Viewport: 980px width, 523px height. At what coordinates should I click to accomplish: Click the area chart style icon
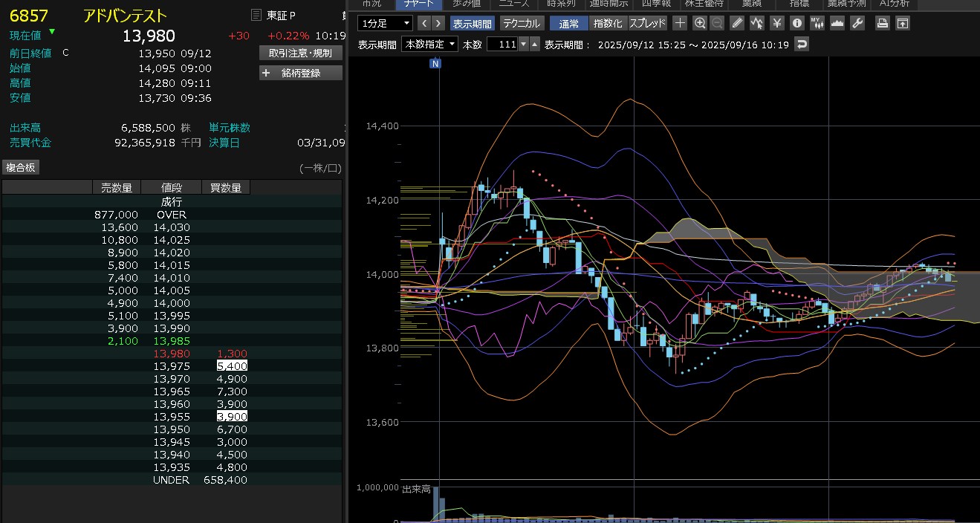(x=837, y=23)
